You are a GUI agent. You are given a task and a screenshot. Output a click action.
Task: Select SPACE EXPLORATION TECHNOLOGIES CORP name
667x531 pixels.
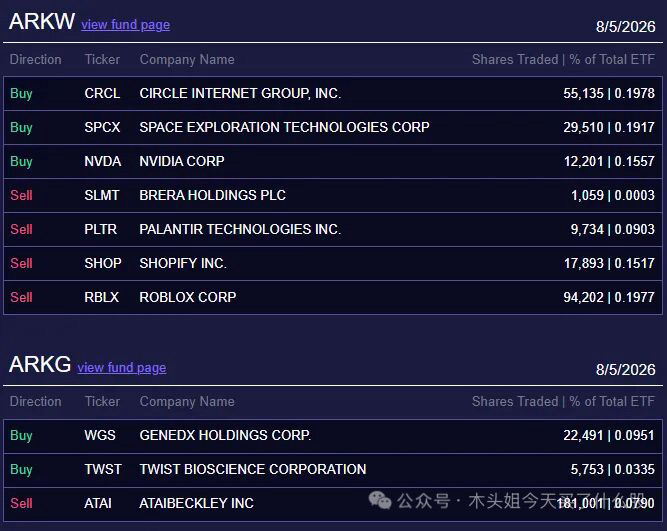click(285, 127)
